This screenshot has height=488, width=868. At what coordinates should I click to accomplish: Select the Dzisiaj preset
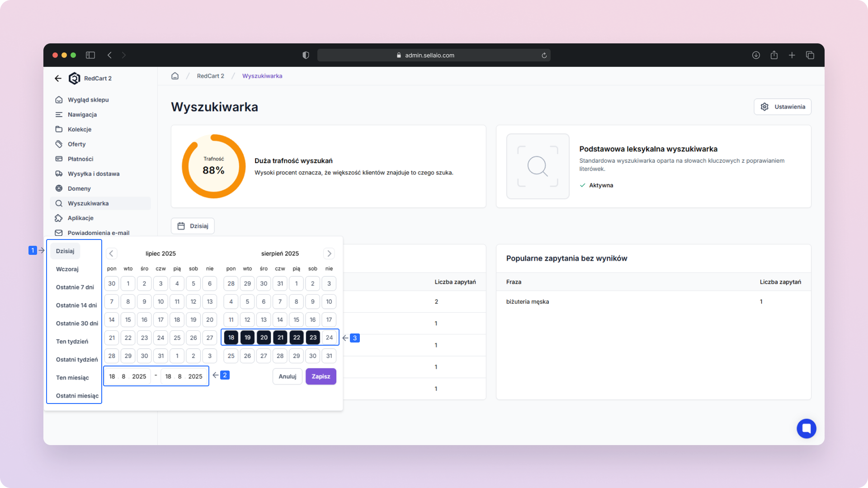65,251
